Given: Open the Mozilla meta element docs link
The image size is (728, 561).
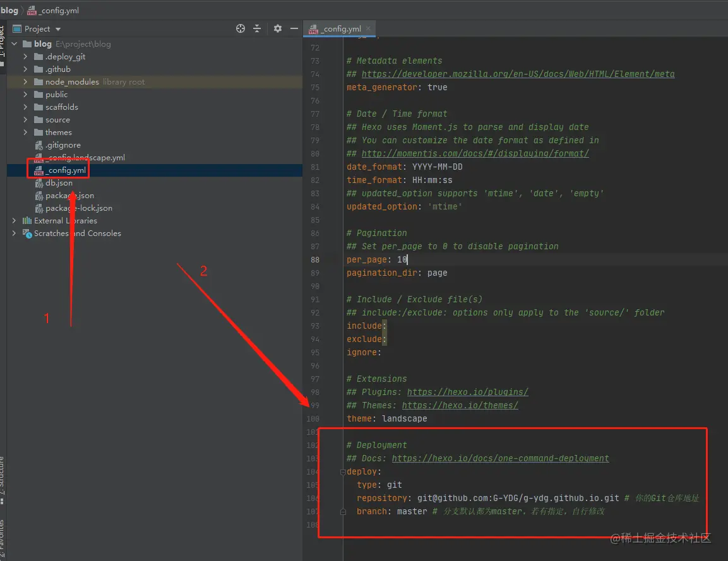Looking at the screenshot, I should click(518, 74).
